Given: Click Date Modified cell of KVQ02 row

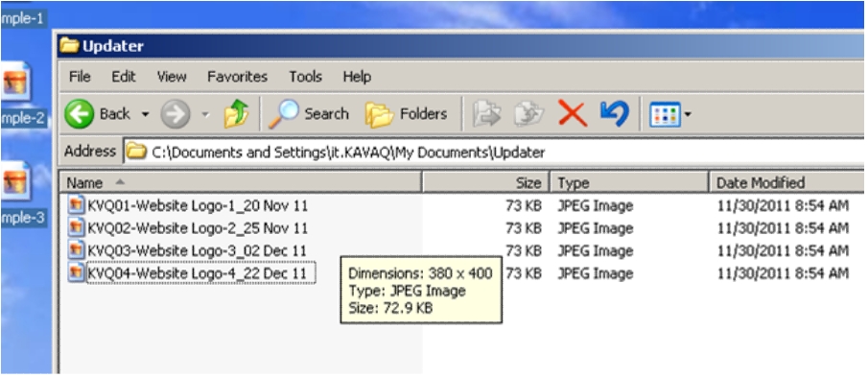Looking at the screenshot, I should click(783, 228).
